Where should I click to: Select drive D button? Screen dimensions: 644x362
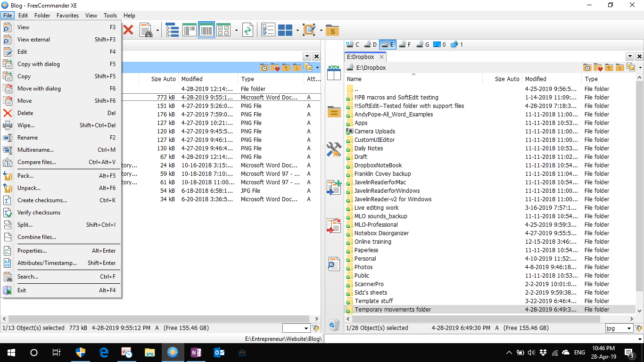(370, 45)
